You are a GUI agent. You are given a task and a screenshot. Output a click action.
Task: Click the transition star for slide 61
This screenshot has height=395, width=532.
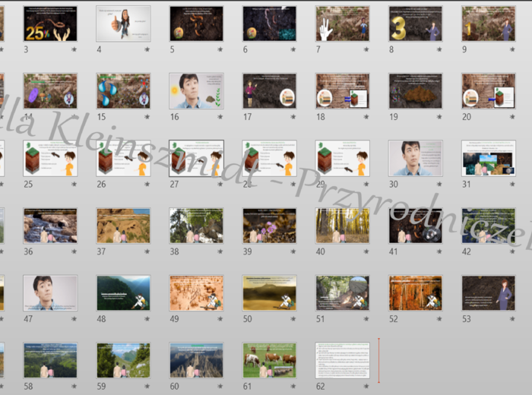pyautogui.click(x=293, y=387)
